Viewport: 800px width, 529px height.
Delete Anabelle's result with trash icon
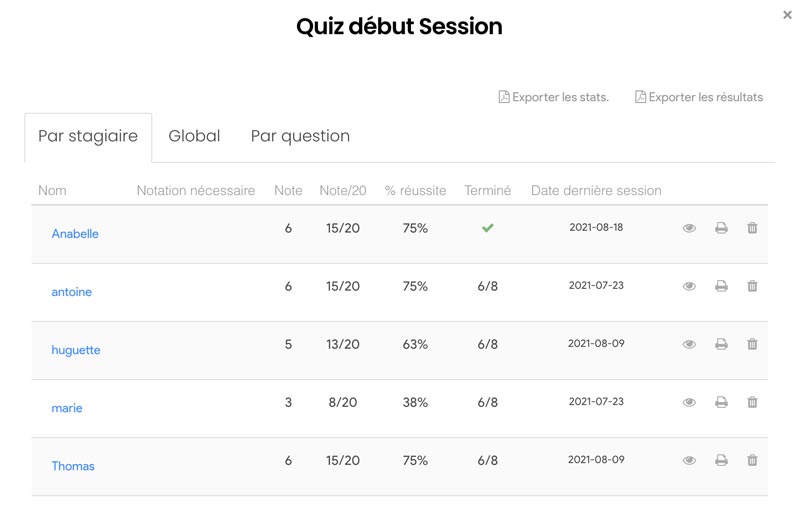coord(752,228)
